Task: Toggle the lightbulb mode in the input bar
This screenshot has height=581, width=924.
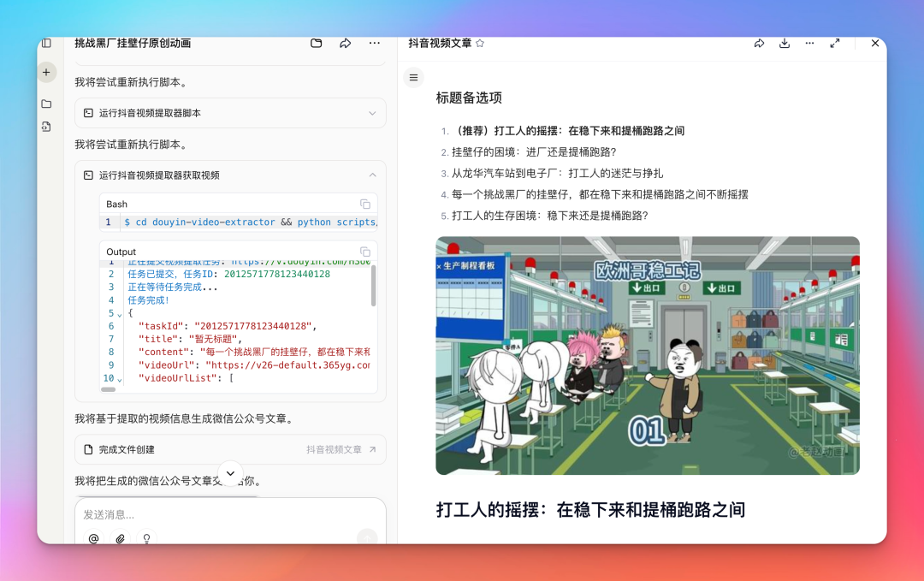Action: [146, 538]
